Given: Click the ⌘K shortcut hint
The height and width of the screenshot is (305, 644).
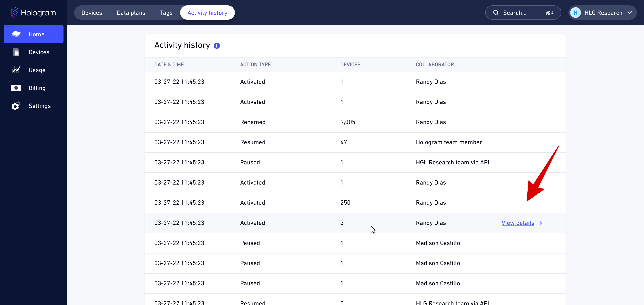Looking at the screenshot, I should pyautogui.click(x=550, y=13).
